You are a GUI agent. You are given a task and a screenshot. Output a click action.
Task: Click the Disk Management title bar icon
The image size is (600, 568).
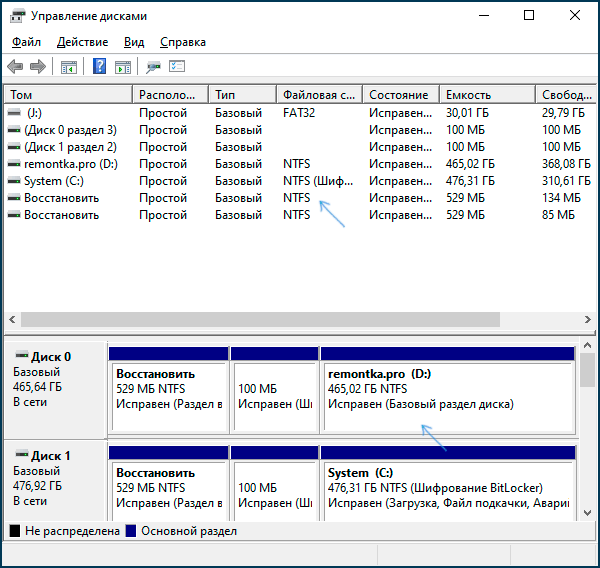coord(16,17)
